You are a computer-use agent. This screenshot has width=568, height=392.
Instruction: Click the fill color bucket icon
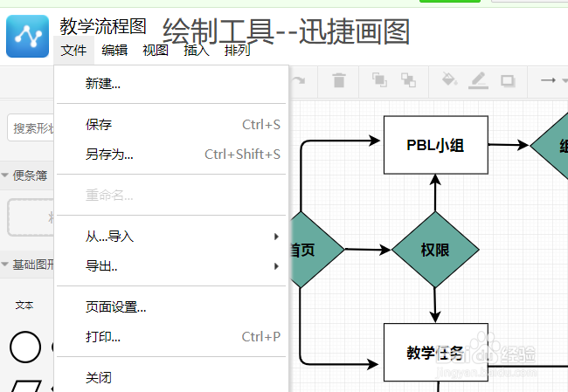[x=449, y=79]
